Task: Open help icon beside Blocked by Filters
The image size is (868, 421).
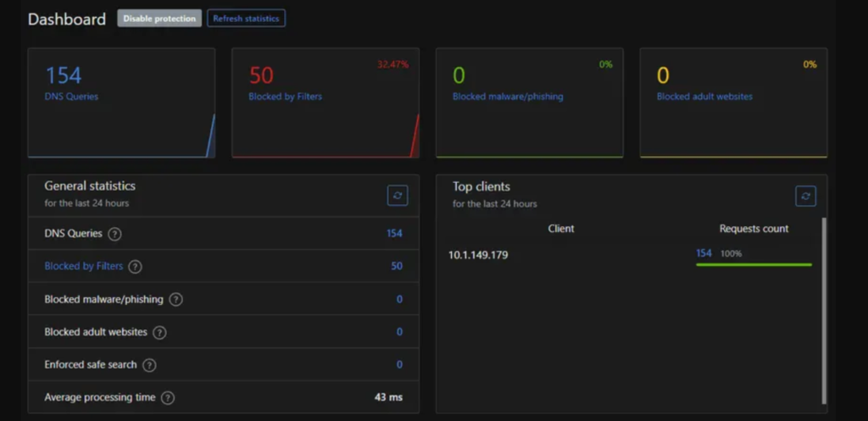Action: click(x=135, y=267)
